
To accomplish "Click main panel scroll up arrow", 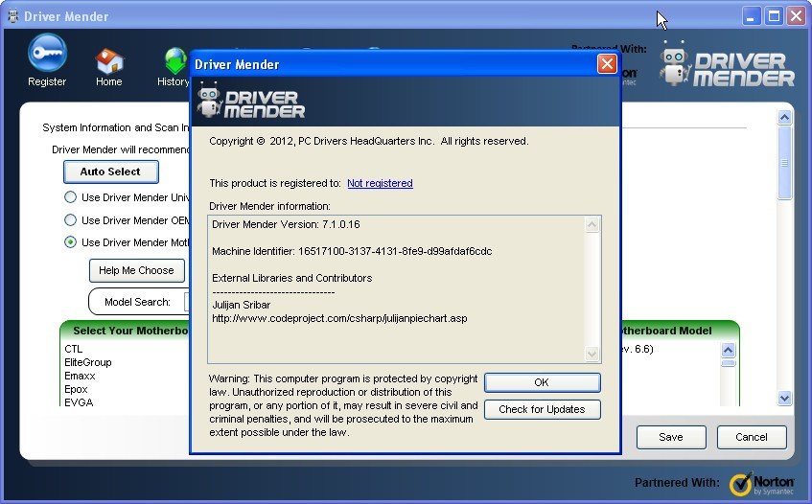I will pos(784,118).
